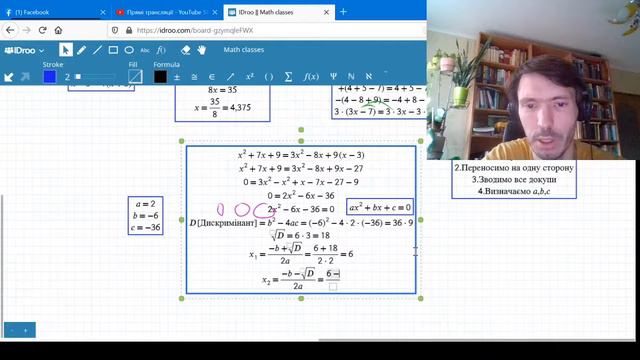
Task: Go back in browser history
Action: tap(10, 30)
